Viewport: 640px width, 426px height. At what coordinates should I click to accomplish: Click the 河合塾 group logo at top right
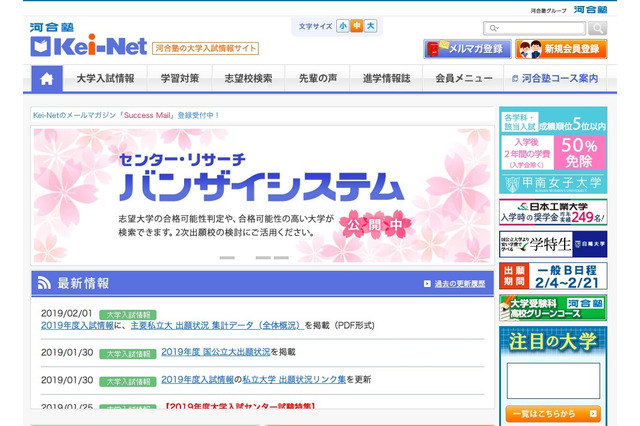(x=591, y=9)
